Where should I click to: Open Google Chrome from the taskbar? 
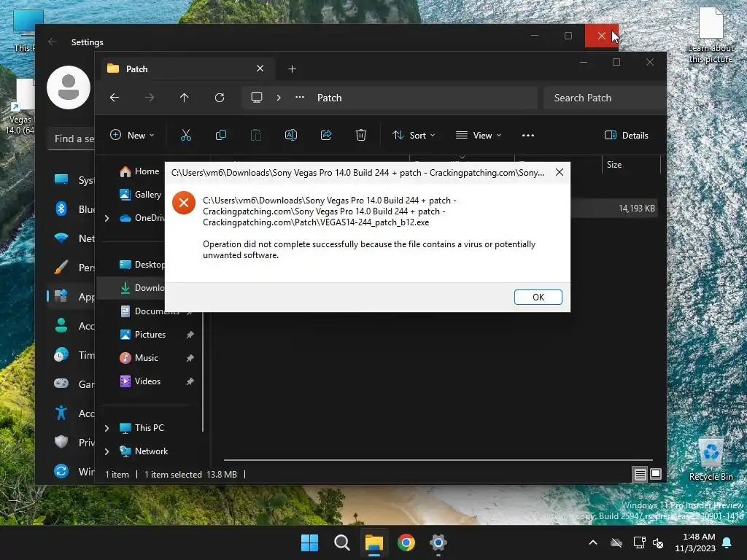pos(406,542)
